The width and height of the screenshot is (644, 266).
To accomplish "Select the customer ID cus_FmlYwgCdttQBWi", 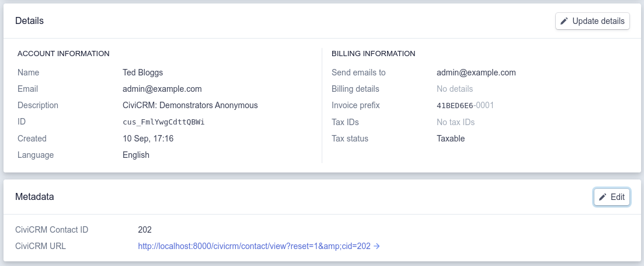I will pyautogui.click(x=163, y=122).
